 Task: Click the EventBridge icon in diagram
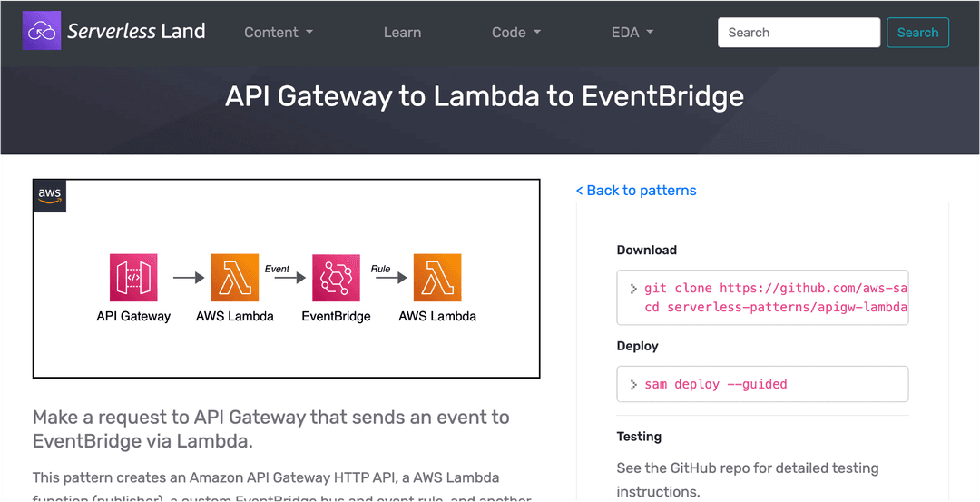coord(336,278)
